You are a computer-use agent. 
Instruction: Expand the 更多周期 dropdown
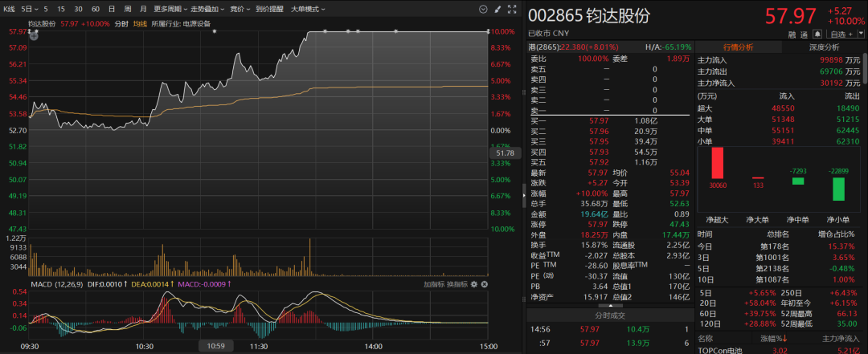[169, 9]
